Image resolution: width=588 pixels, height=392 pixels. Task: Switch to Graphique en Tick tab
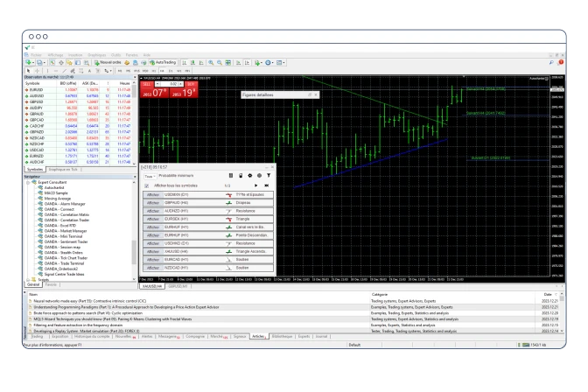tap(63, 170)
